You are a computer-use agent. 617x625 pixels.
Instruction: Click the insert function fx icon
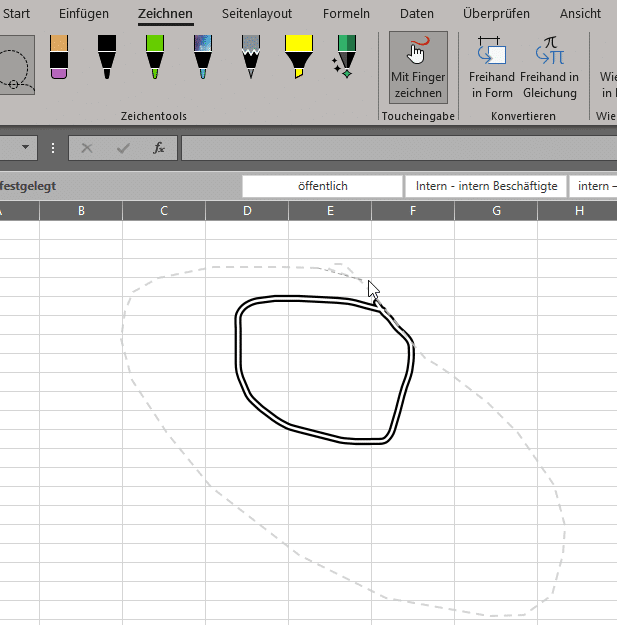click(x=158, y=148)
